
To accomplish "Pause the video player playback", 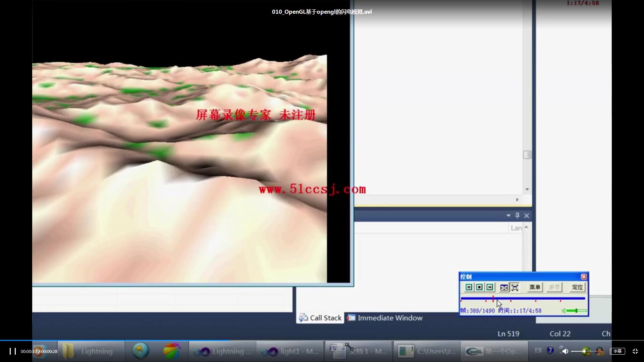I will [13, 351].
